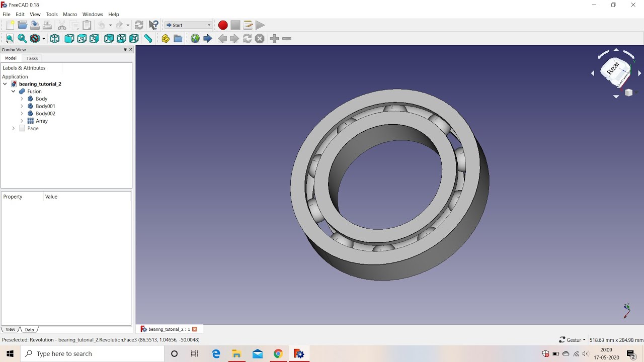
Task: Click the Create Group folder icon
Action: 178,39
